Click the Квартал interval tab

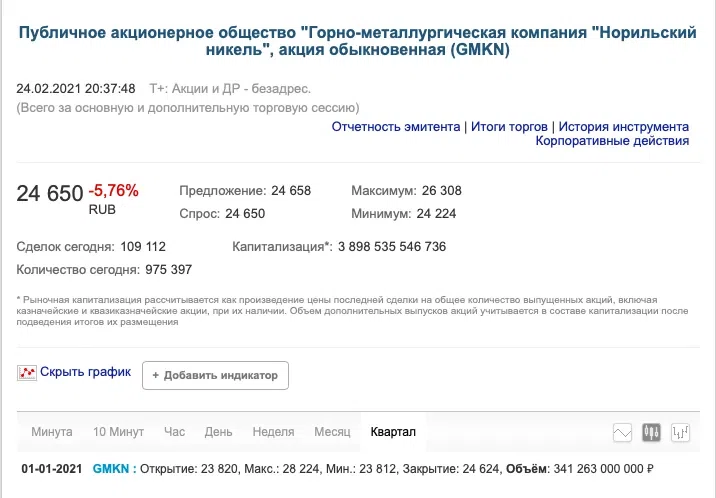393,432
